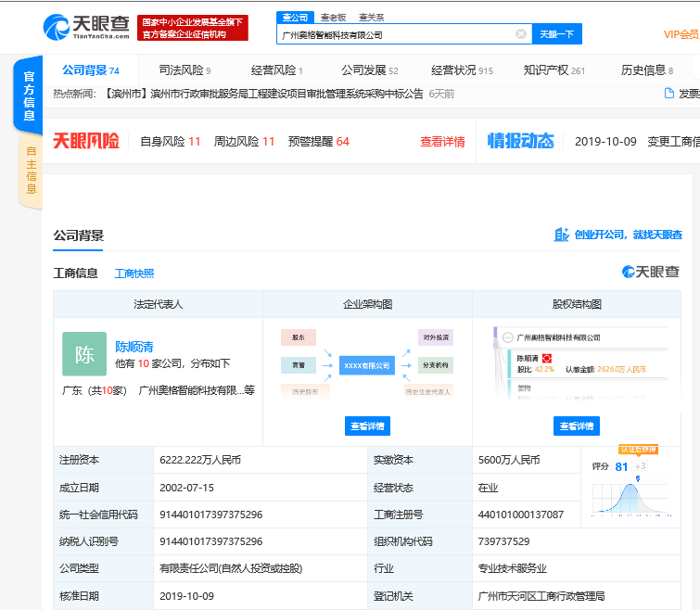Click the red icon next to 陈顺清 shareholder
This screenshot has width=700, height=610.
point(547,359)
